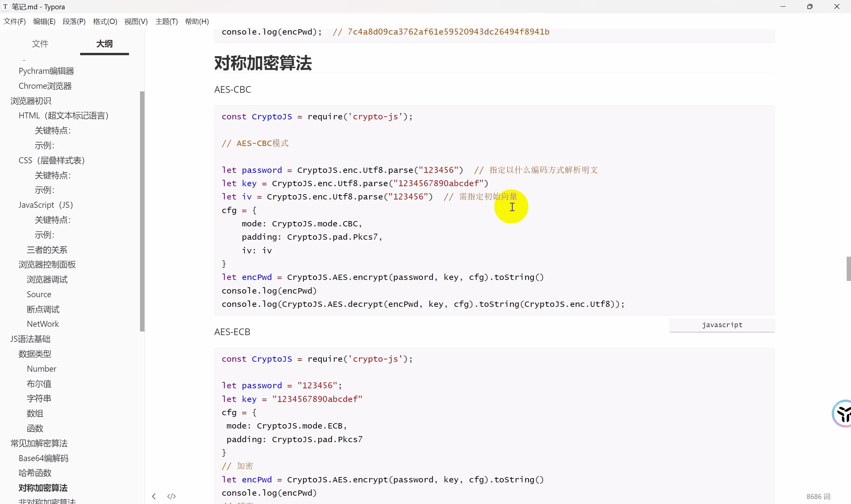
Task: Click the document scrollbar on the right
Action: pyautogui.click(x=848, y=268)
